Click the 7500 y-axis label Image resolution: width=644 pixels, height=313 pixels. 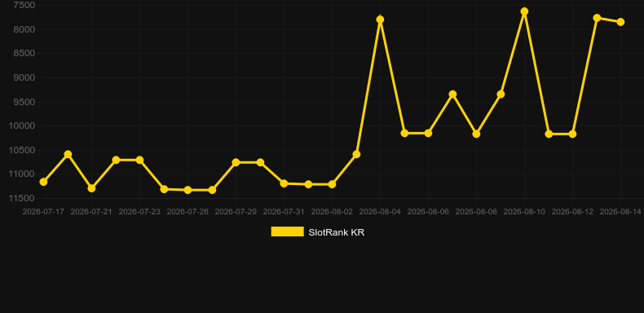click(x=24, y=6)
